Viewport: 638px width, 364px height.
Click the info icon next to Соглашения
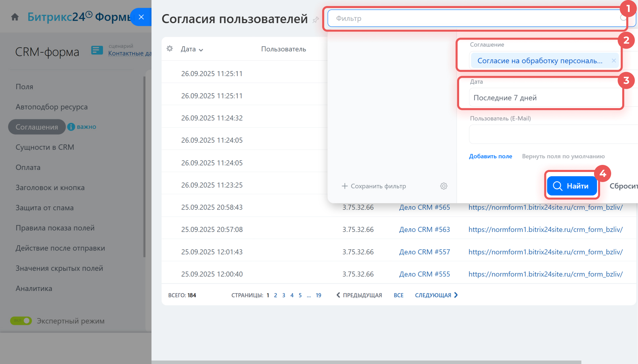(x=71, y=127)
